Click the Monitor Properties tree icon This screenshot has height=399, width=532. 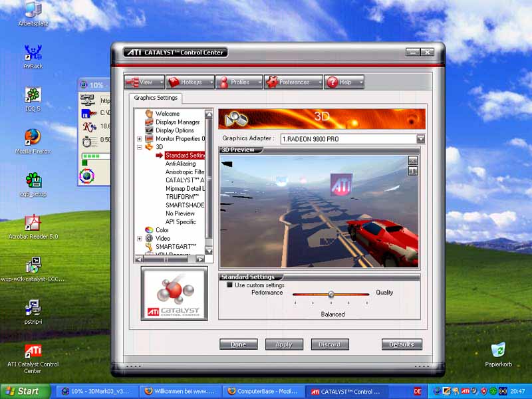[149, 138]
